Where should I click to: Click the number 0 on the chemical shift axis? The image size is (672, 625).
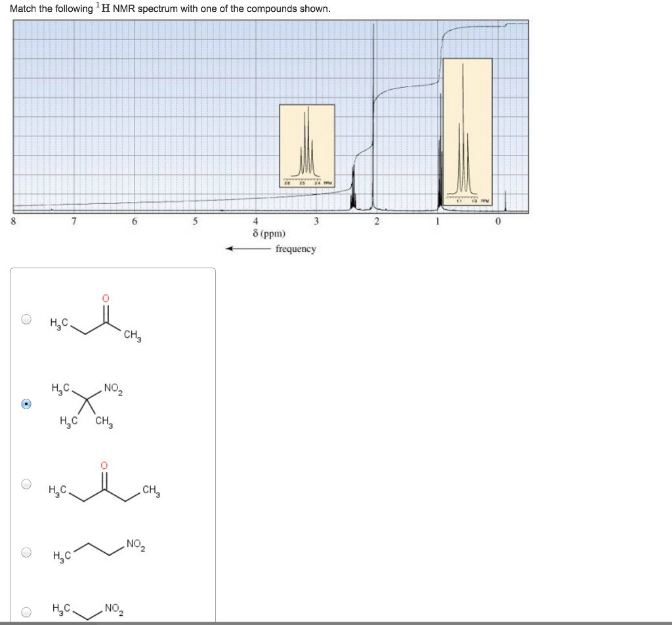pyautogui.click(x=497, y=221)
